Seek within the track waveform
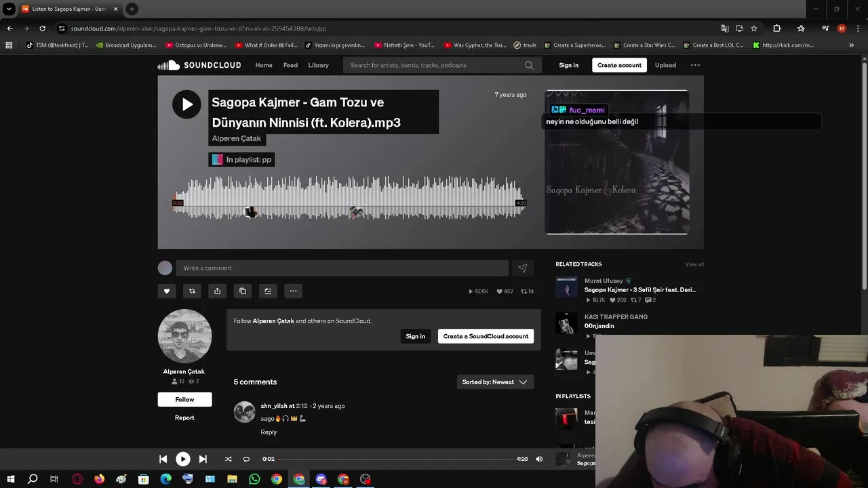This screenshot has width=868, height=488. (x=349, y=197)
